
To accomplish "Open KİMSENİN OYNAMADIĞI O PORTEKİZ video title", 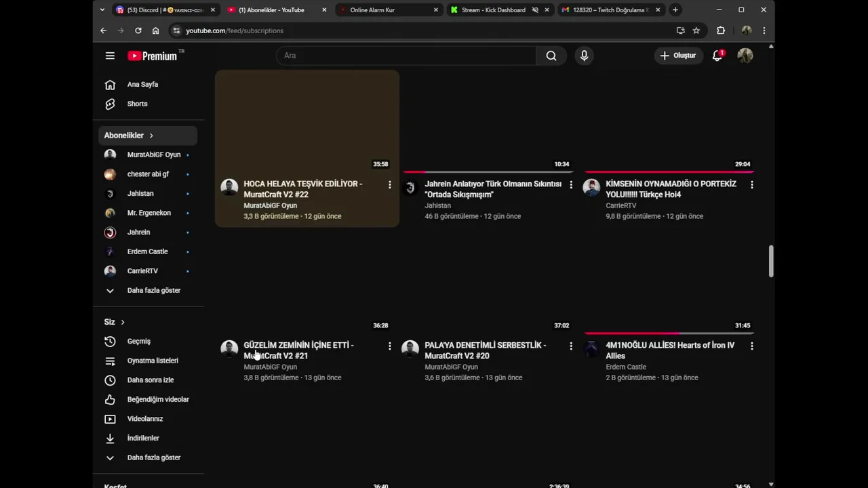I will (671, 189).
